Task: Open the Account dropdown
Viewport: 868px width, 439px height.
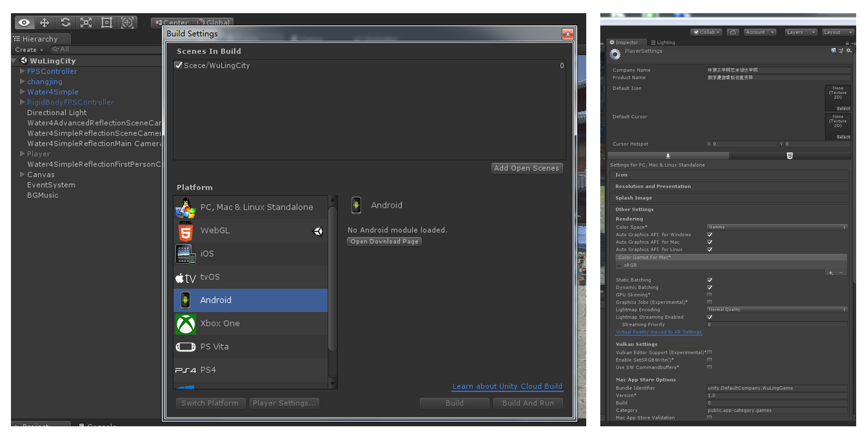Action: tap(760, 32)
